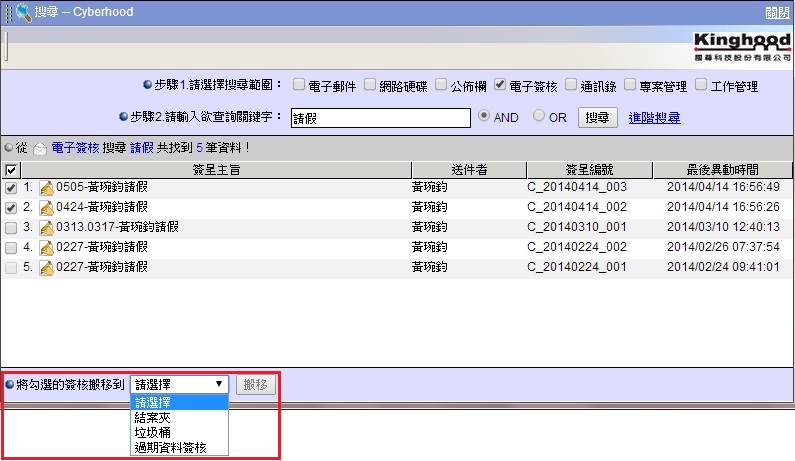Choose 結案夾 from the dropdown list

pos(154,418)
